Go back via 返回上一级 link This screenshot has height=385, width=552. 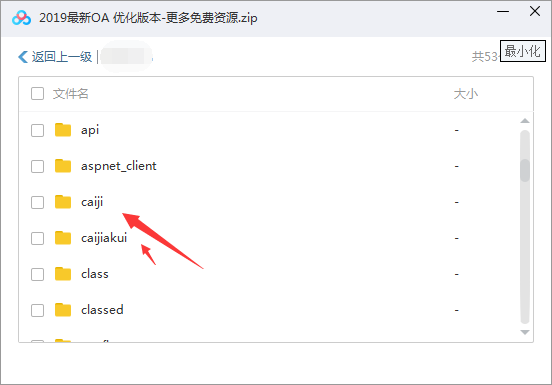point(62,57)
